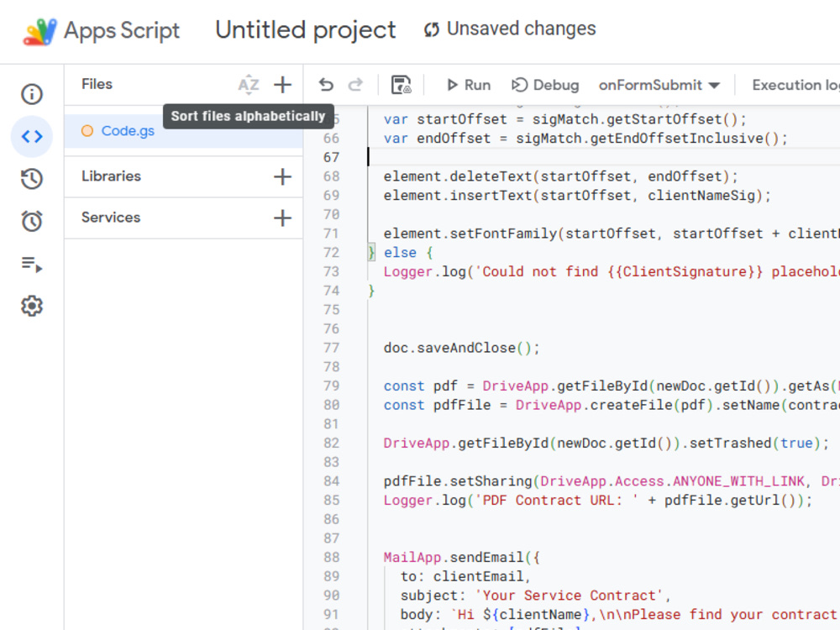Screen dimensions: 840x630
Task: Run the selected function
Action: [x=469, y=85]
